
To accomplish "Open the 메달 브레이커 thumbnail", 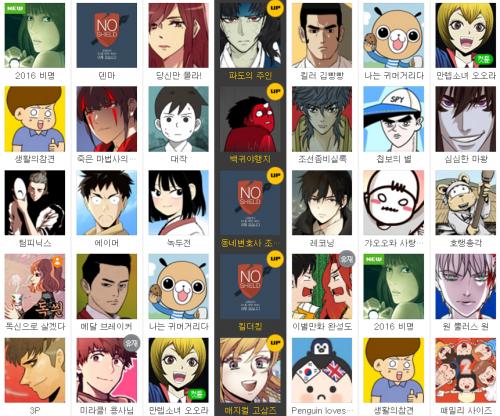I will [x=107, y=286].
